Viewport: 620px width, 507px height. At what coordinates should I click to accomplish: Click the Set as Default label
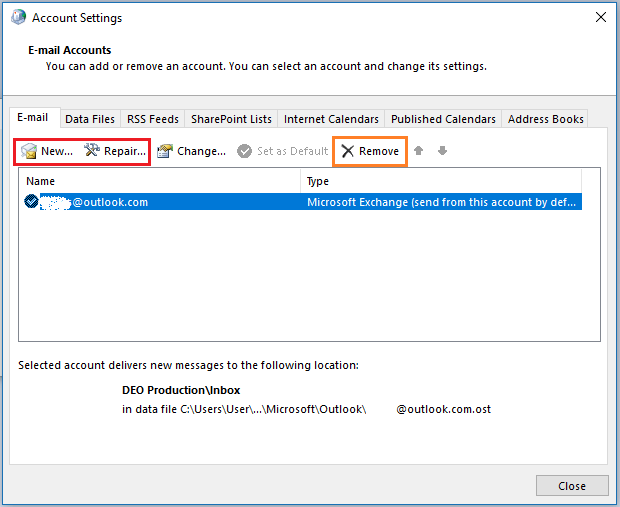click(293, 151)
